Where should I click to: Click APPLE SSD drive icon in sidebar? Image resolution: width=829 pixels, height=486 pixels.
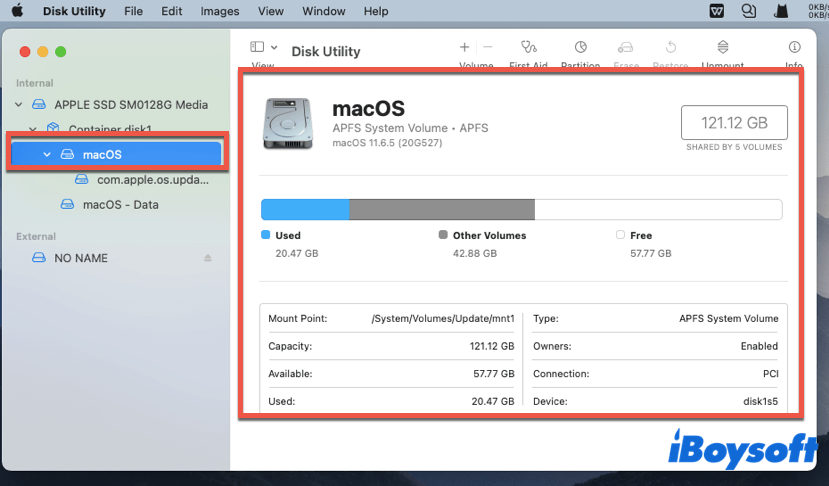39,104
